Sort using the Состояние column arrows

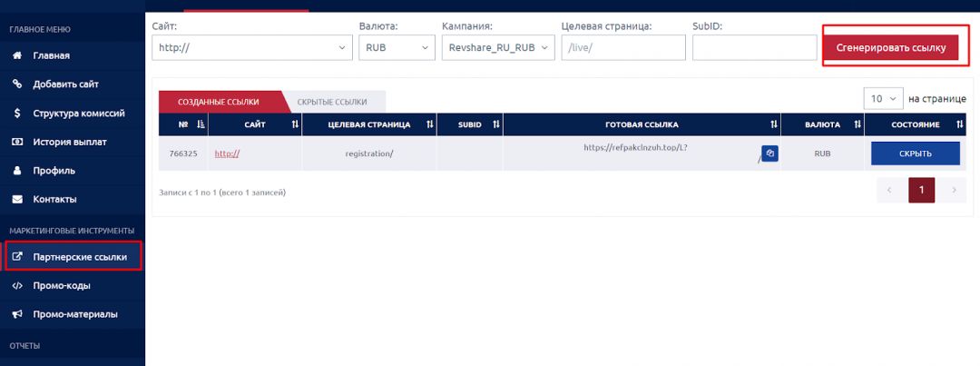(x=960, y=124)
